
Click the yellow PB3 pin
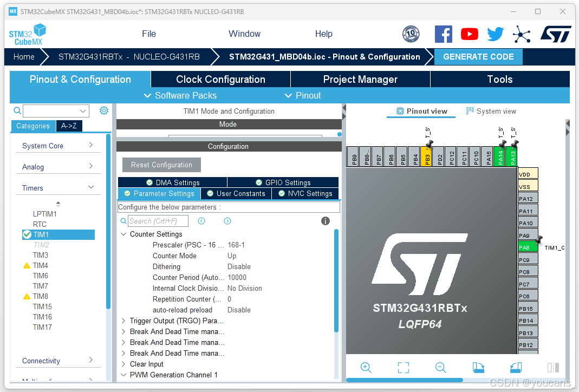pos(426,157)
